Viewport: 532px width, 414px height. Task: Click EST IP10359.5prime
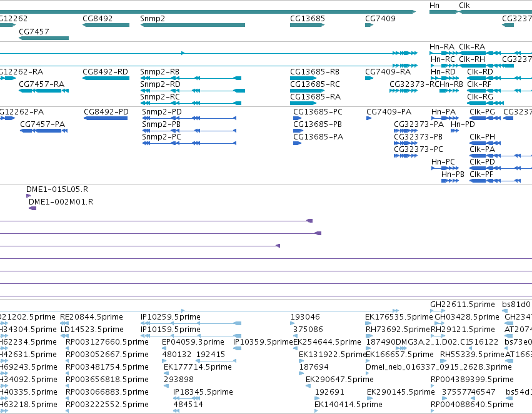263,342
